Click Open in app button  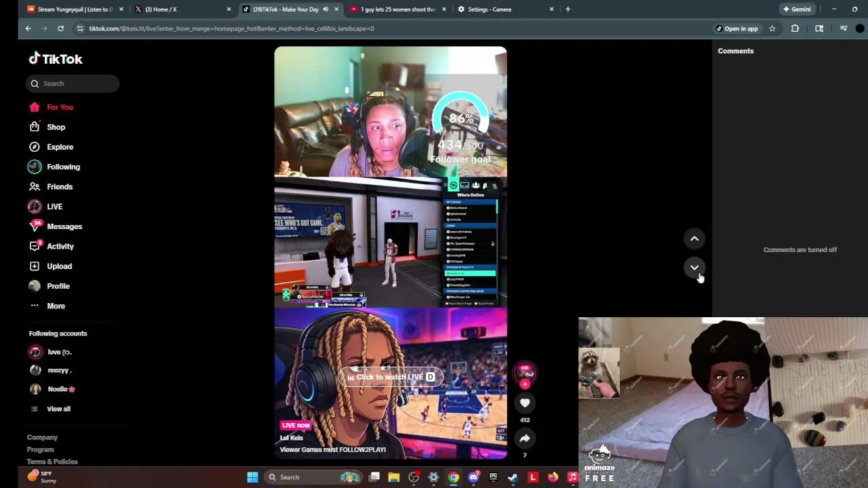[737, 28]
